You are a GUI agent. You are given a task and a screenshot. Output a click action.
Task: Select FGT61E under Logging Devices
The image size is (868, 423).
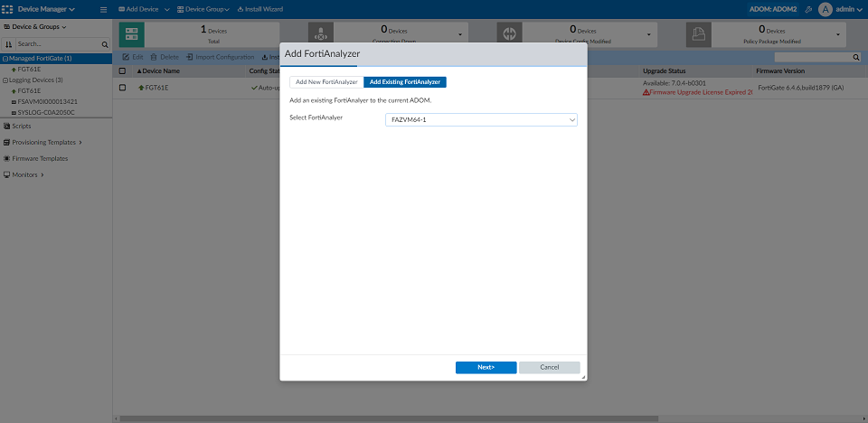[x=29, y=90]
